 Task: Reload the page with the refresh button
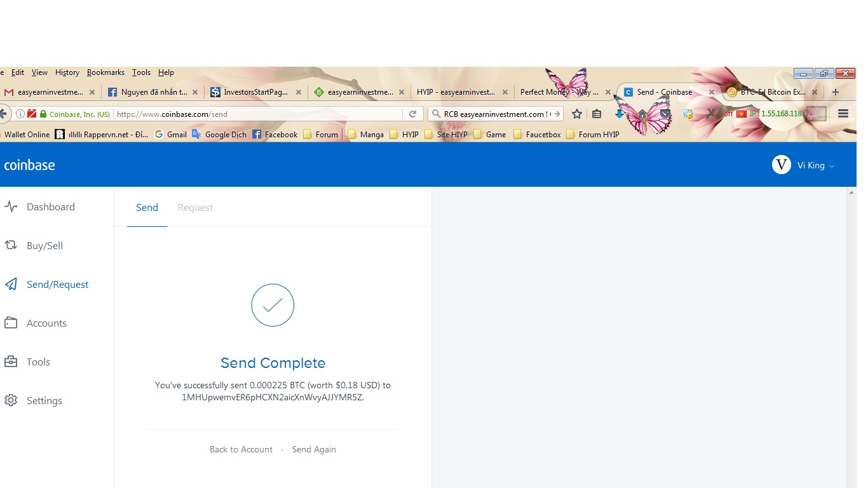coord(412,114)
